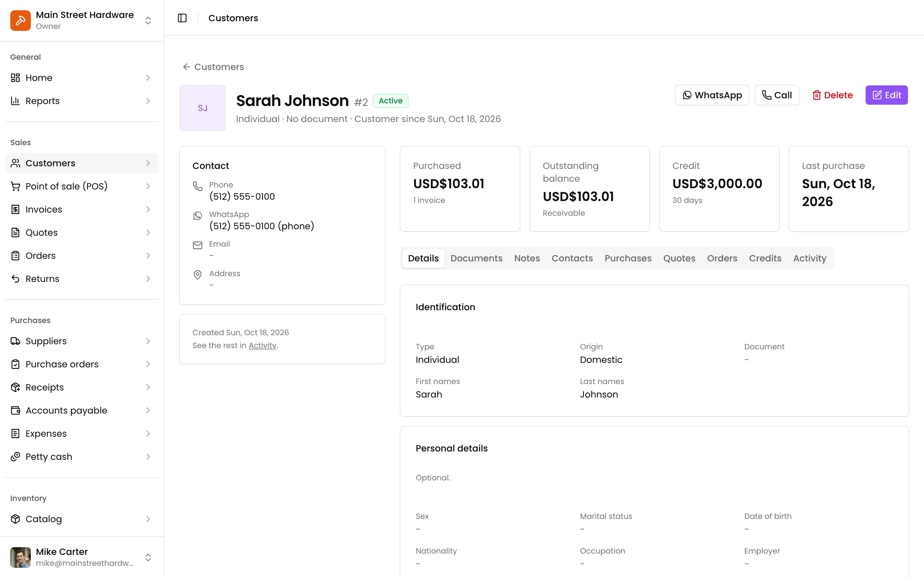The height and width of the screenshot is (578, 924).
Task: Click the purple Edit button
Action: pos(886,95)
